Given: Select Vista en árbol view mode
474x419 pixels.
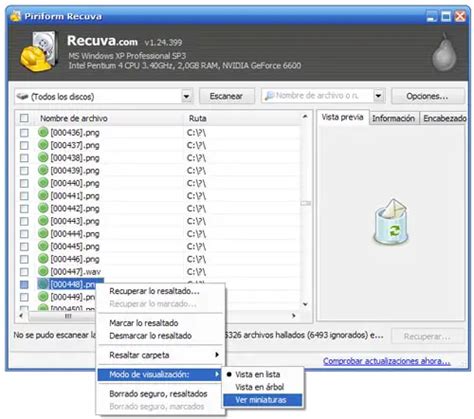Looking at the screenshot, I should pos(259,387).
